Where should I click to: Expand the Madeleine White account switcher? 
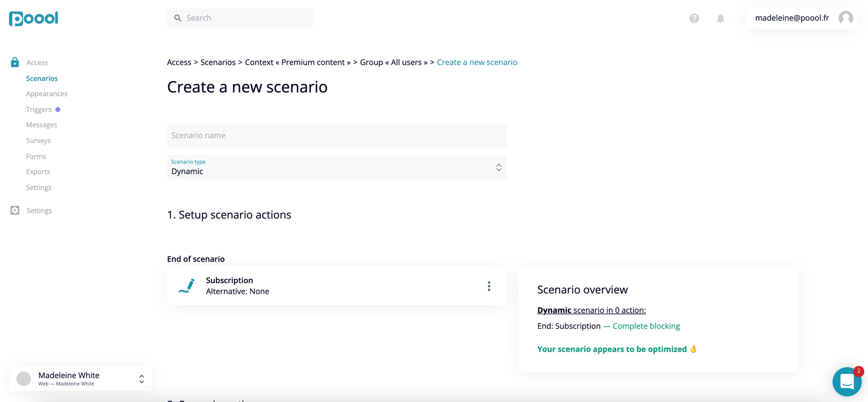[x=141, y=379]
